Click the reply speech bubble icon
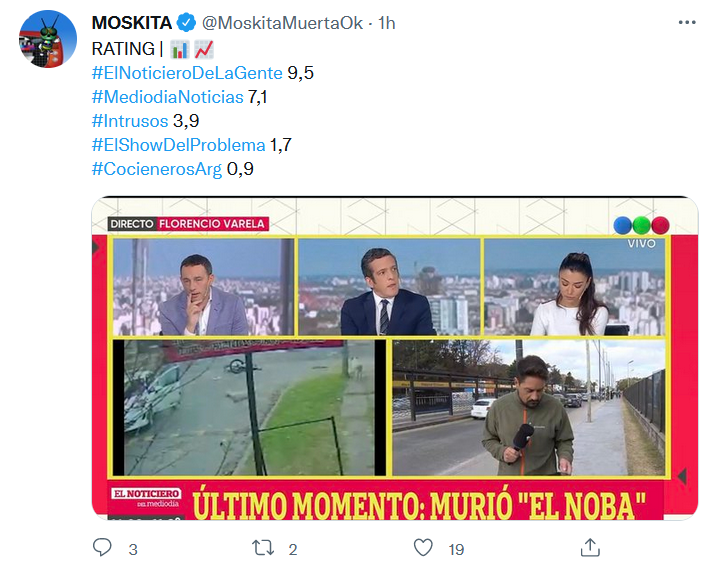Viewport: 718px width, 573px height. (102, 547)
